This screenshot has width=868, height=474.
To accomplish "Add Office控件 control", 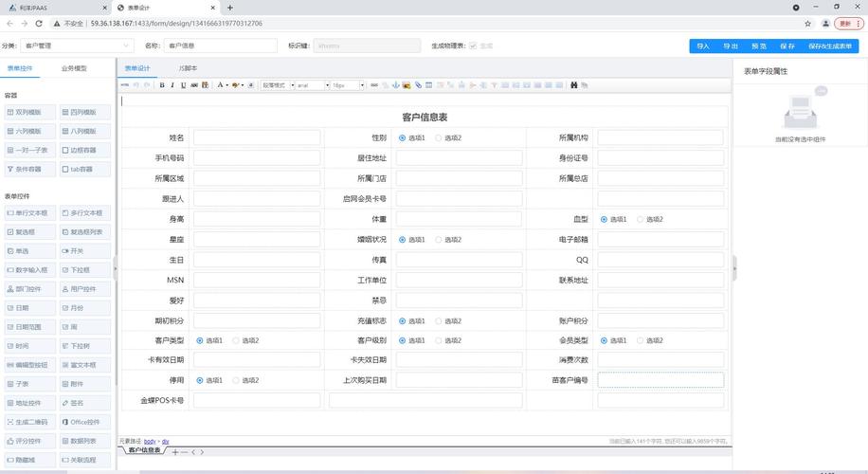I will point(85,422).
